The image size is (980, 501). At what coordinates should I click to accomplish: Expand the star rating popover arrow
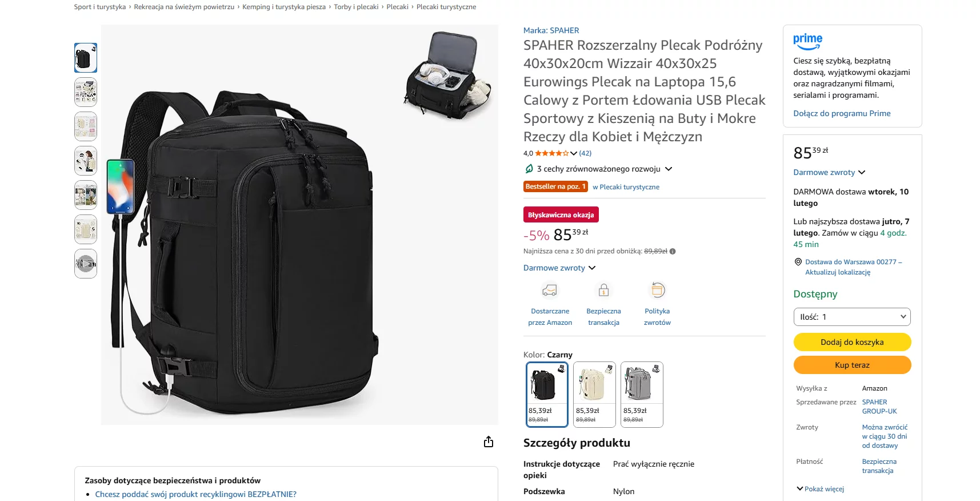(x=574, y=153)
